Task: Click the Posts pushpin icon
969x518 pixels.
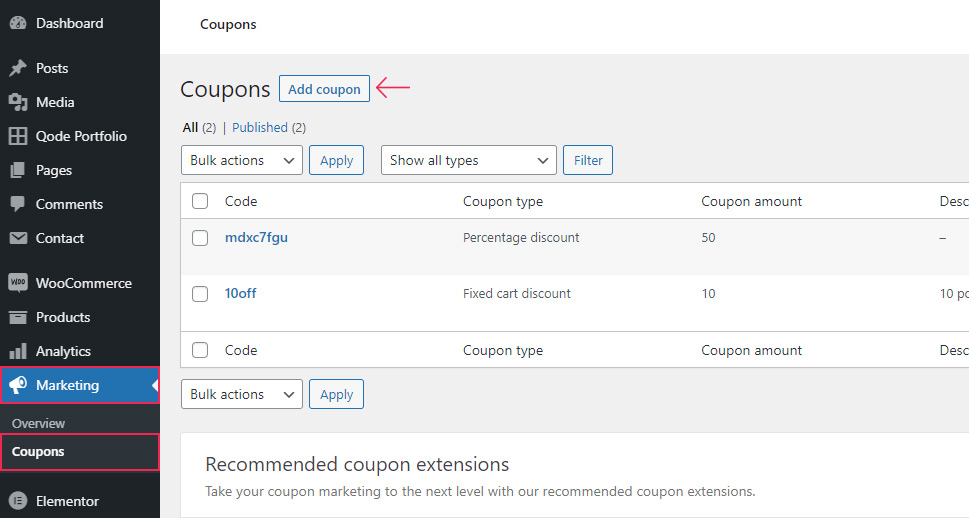Action: coord(17,68)
